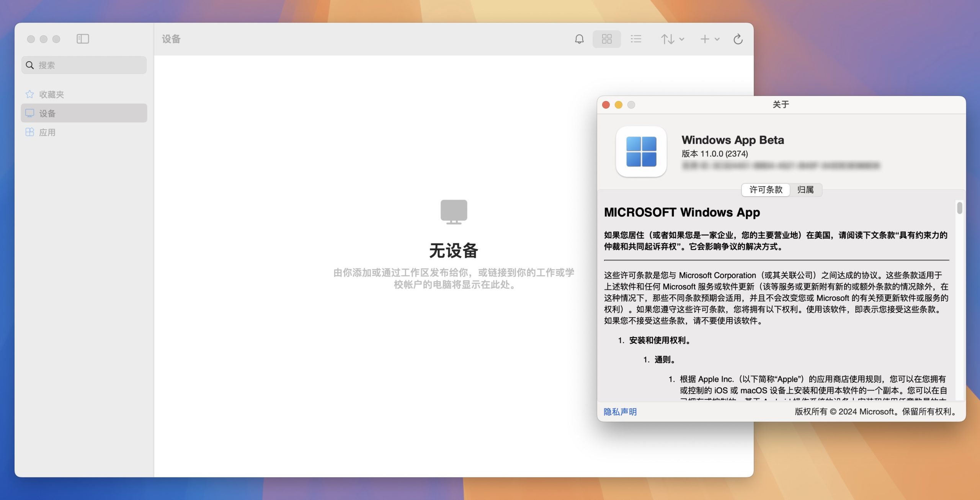Click the Windows App Beta logo icon
The height and width of the screenshot is (500, 980).
641,151
